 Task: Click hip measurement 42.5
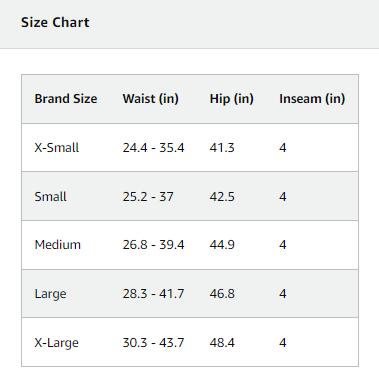[x=222, y=196]
